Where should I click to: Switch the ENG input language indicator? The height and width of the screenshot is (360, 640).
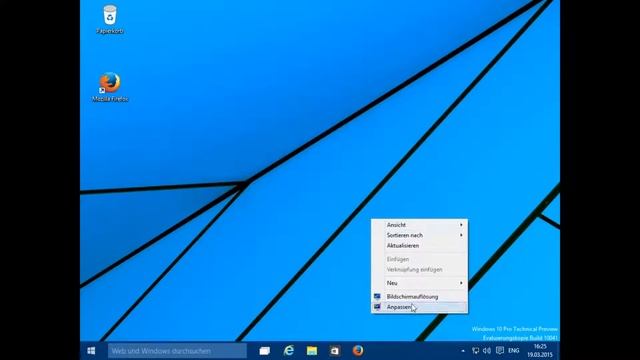point(513,351)
